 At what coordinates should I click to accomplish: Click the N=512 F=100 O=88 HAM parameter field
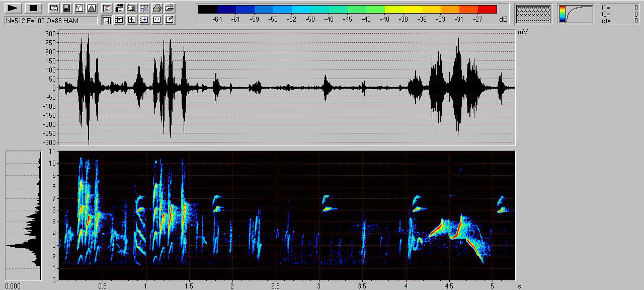pyautogui.click(x=51, y=20)
